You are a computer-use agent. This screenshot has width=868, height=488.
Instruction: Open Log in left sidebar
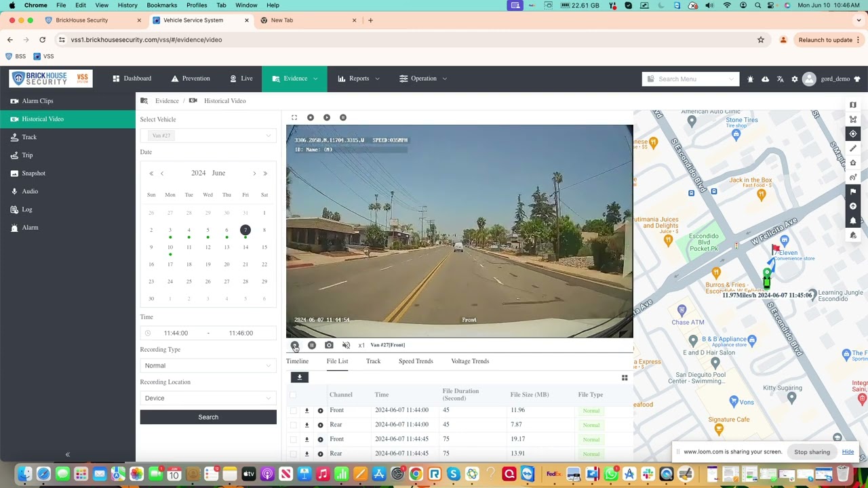pos(68,209)
